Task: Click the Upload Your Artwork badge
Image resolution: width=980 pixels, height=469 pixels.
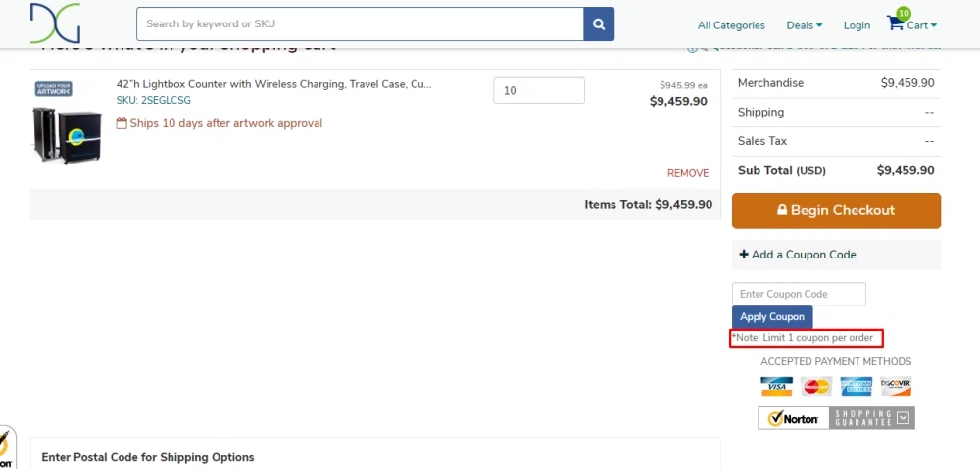Action: pyautogui.click(x=54, y=89)
